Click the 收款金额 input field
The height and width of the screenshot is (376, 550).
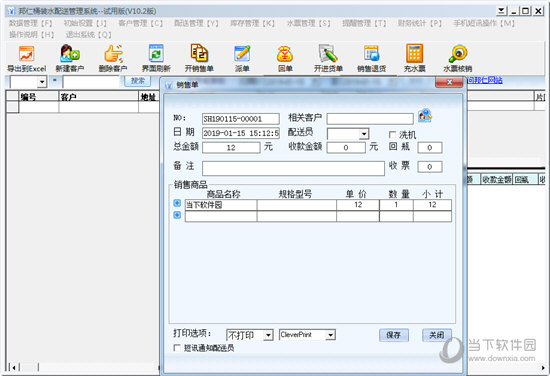pyautogui.click(x=346, y=148)
